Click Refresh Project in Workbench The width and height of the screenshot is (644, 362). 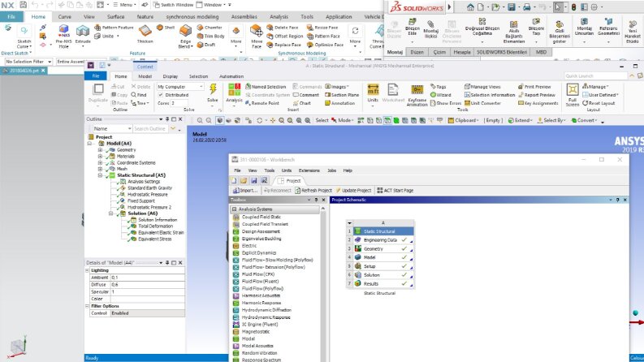tap(313, 191)
